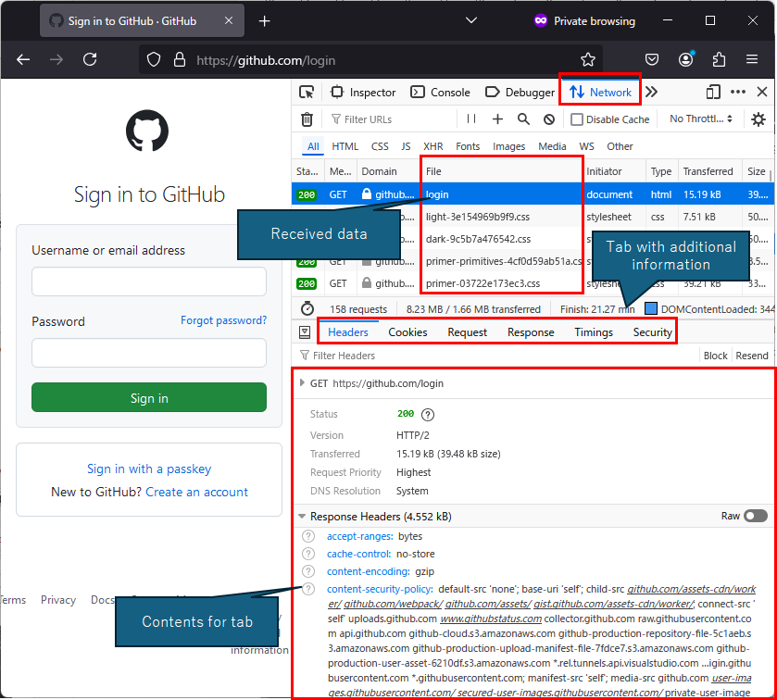Filter requests by CSS
Image resolution: width=777 pixels, height=700 pixels.
point(380,146)
